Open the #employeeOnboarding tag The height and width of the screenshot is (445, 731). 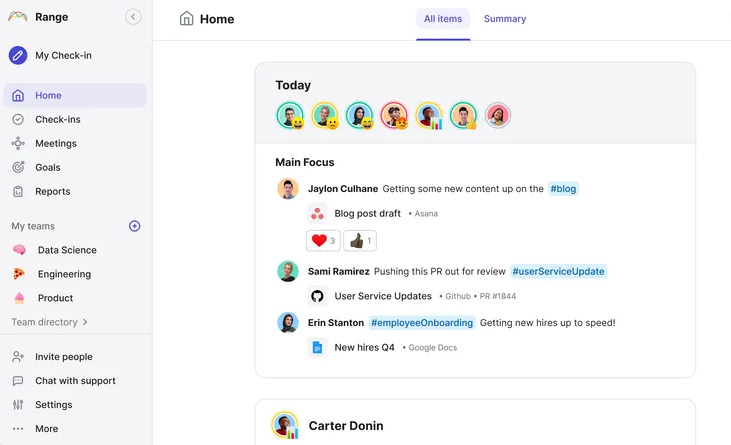422,323
